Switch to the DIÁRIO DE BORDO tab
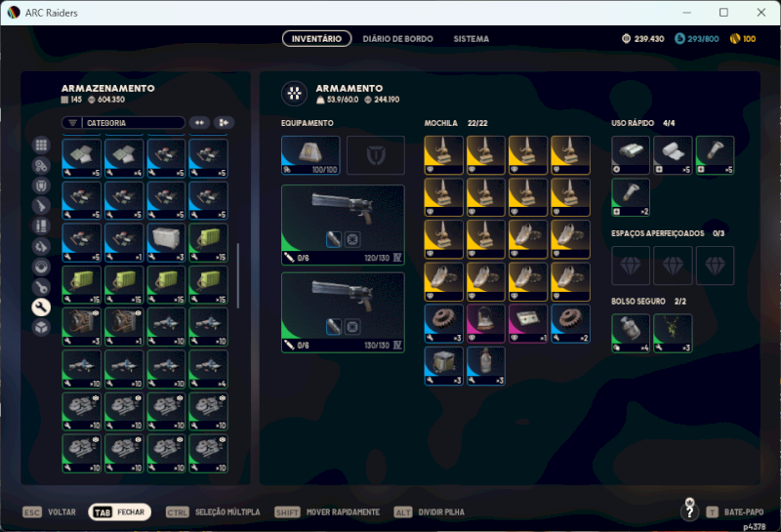This screenshot has width=781, height=532. [x=398, y=39]
